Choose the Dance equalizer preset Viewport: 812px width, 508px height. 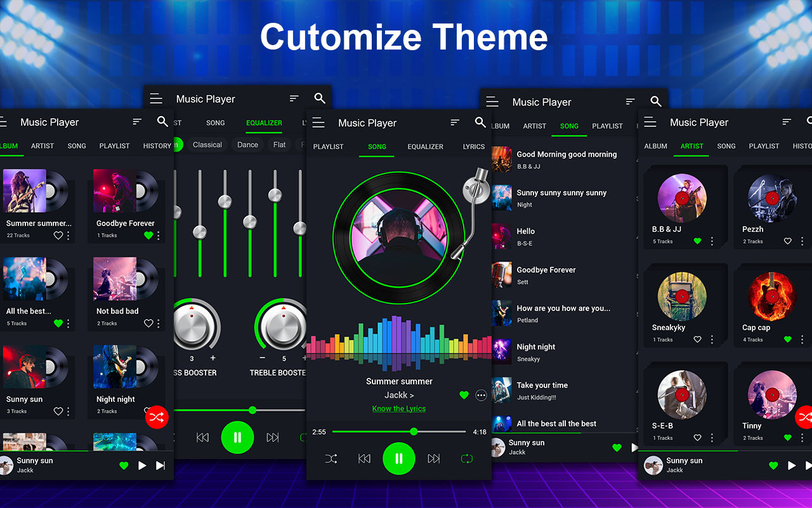(247, 145)
